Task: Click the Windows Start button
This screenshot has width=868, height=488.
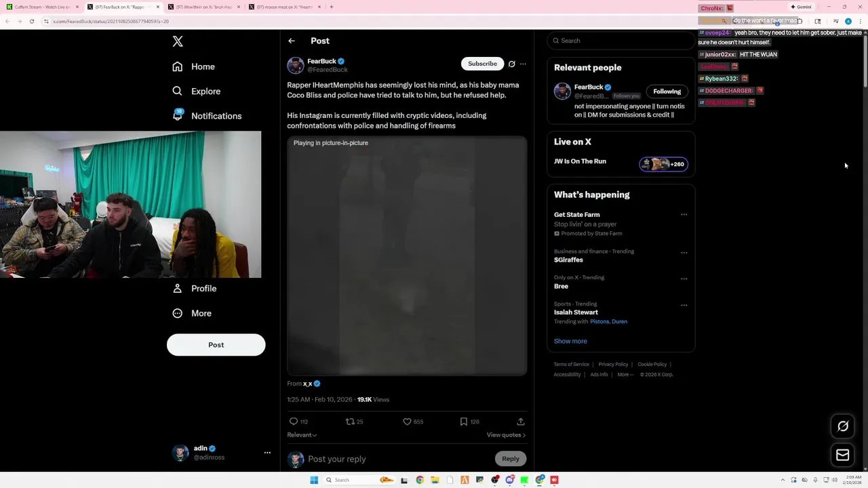Action: point(314,480)
